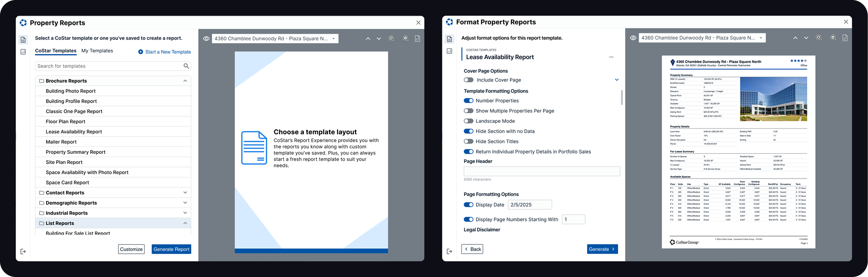
Task: Go to next page in Format Property Reports preview
Action: pos(806,38)
